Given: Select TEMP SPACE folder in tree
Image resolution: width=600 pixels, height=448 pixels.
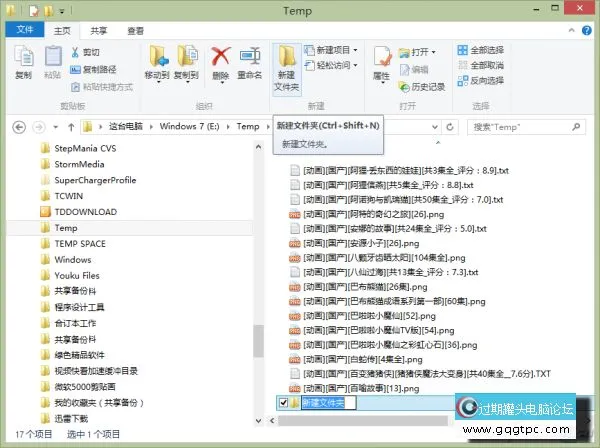Looking at the screenshot, I should (x=80, y=244).
